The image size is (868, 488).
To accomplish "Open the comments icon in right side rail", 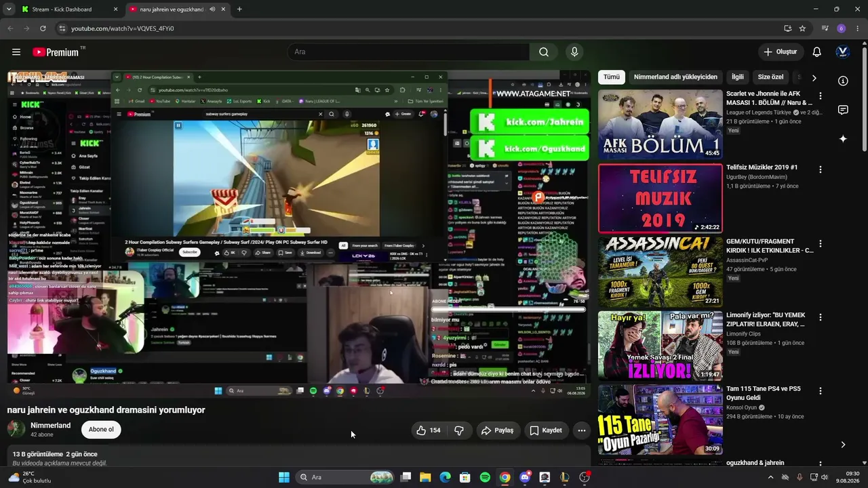I will (x=843, y=110).
